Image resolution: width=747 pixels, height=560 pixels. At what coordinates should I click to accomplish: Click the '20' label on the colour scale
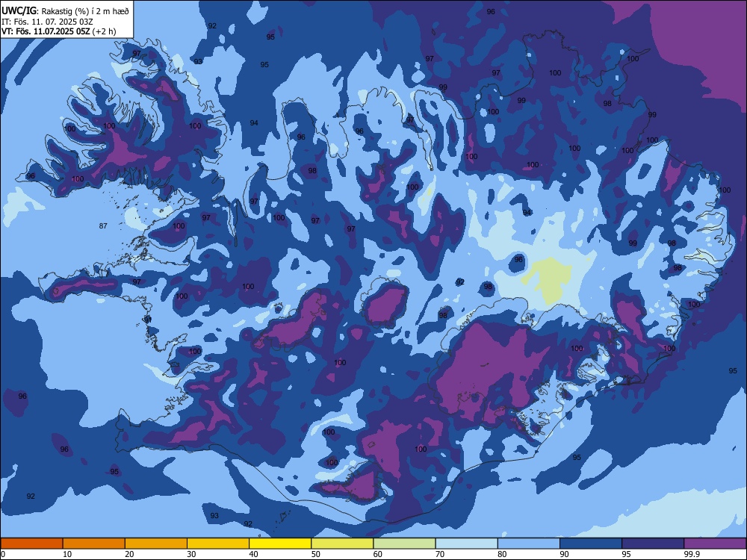(x=129, y=554)
